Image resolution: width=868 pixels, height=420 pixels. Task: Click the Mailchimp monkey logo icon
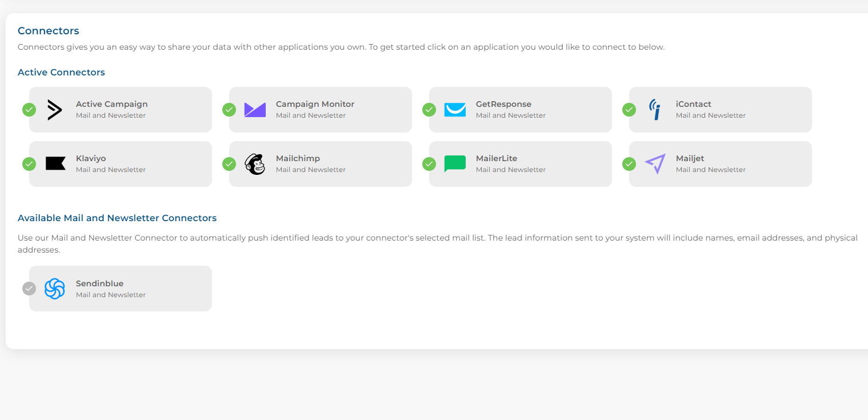[255, 164]
